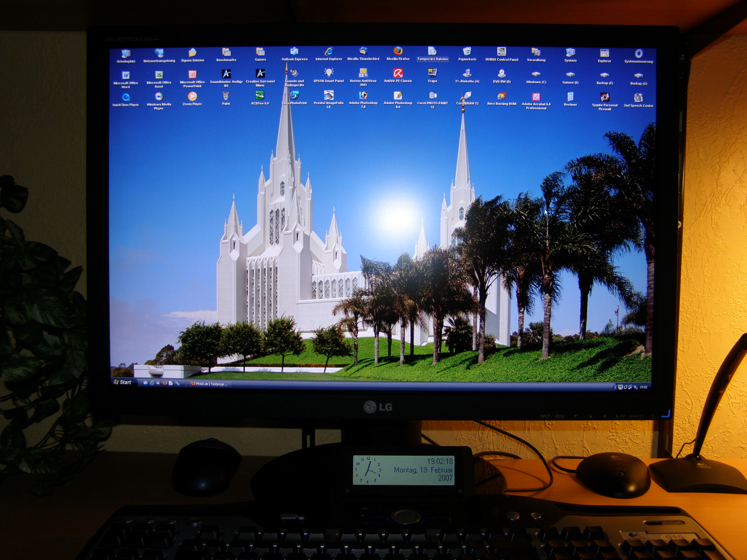Select the AntiVir PE Classic icon
The image size is (747, 560).
click(x=398, y=74)
